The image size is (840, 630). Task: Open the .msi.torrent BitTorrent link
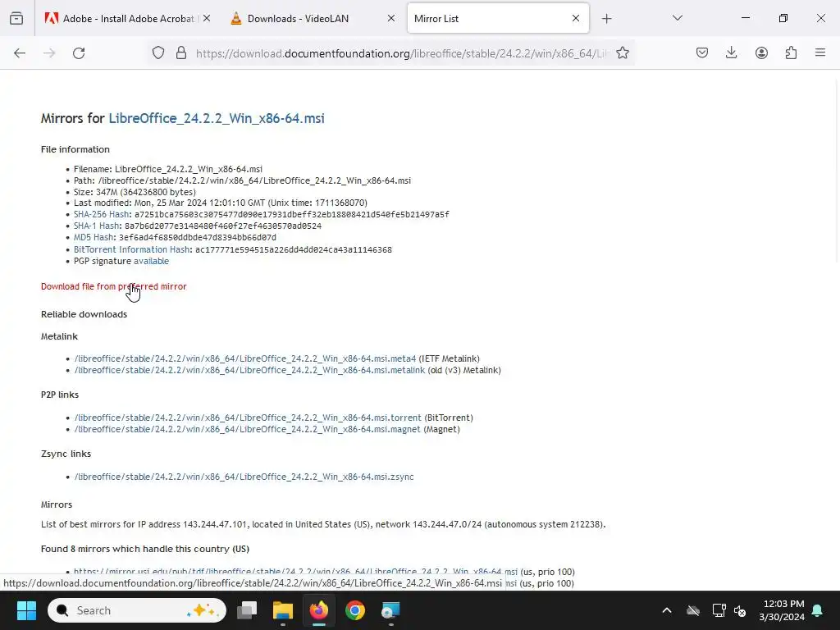(x=248, y=418)
